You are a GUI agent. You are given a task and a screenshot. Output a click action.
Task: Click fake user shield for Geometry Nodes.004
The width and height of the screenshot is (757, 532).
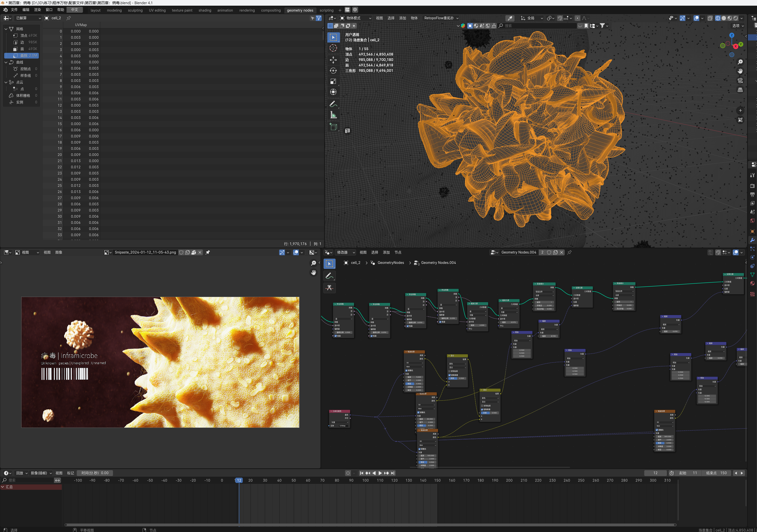click(549, 252)
